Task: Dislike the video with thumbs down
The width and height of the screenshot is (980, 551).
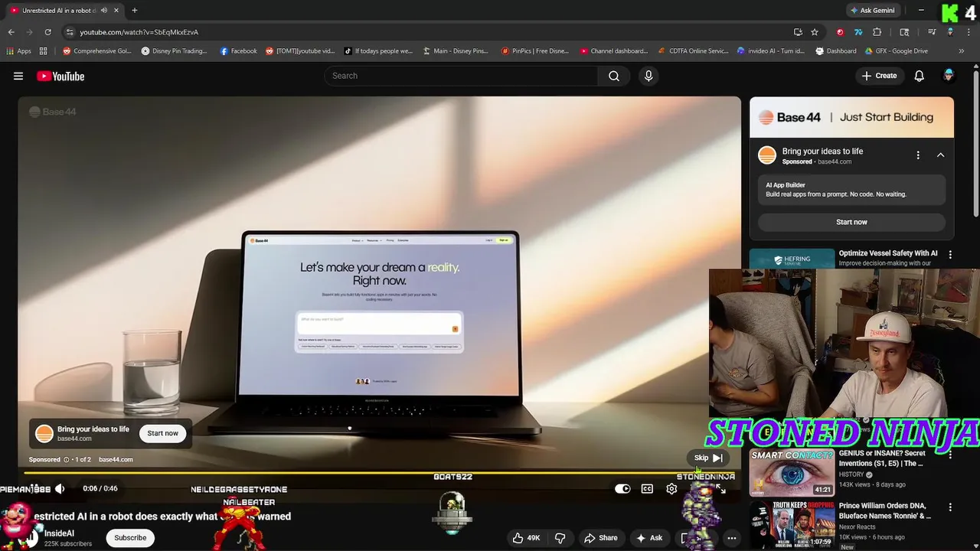Action: 560,538
